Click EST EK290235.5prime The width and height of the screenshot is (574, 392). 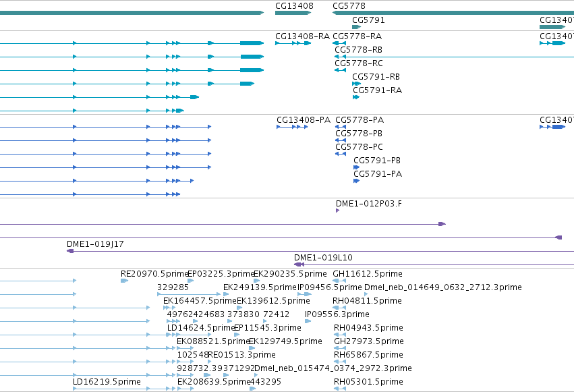[256, 281]
